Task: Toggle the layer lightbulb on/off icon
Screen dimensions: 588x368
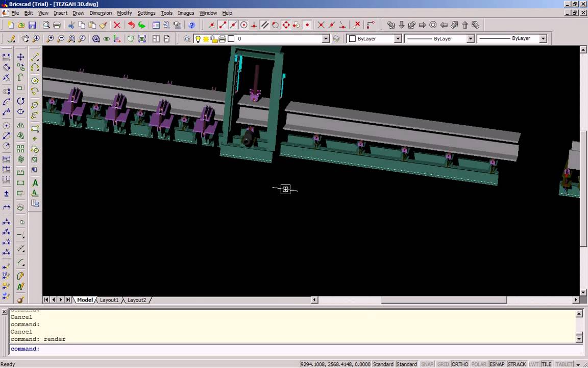Action: click(198, 39)
